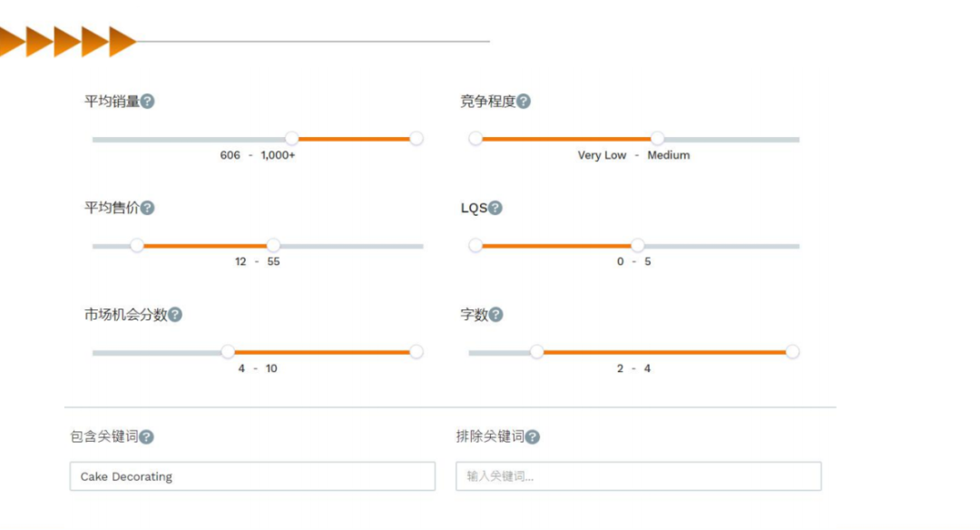
Task: Click the LQS upper slider handle
Action: pyautogui.click(x=638, y=245)
